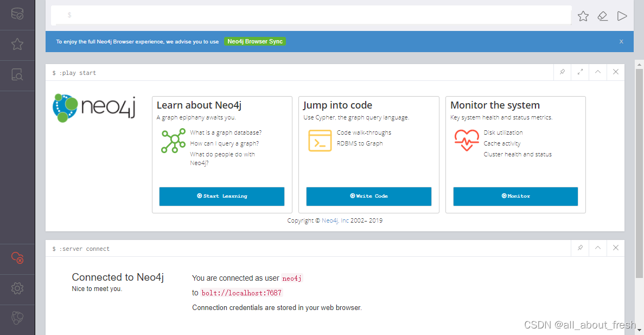Click the Start Learning button
This screenshot has width=644, height=335.
[x=222, y=196]
